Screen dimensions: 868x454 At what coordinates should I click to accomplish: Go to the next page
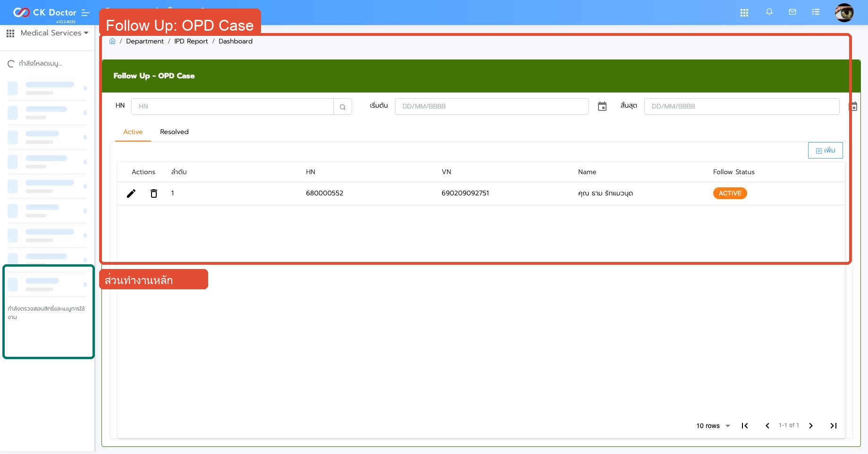[x=811, y=426]
